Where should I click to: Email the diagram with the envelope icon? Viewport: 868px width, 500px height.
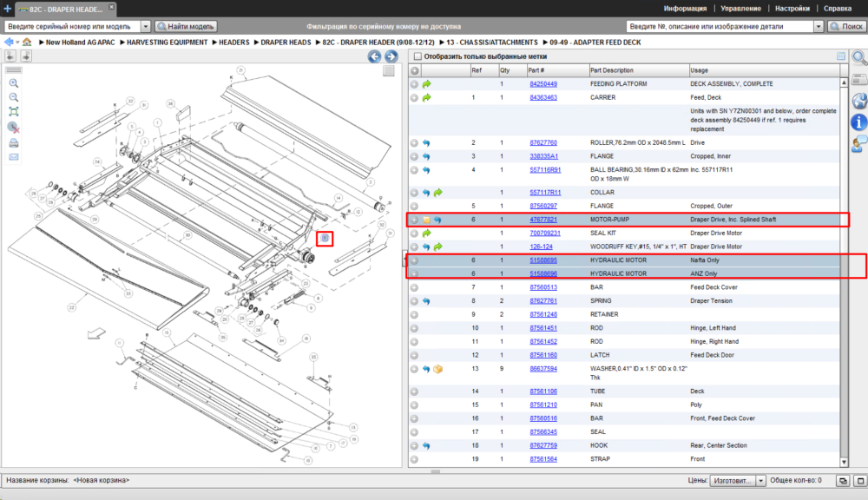[x=14, y=157]
